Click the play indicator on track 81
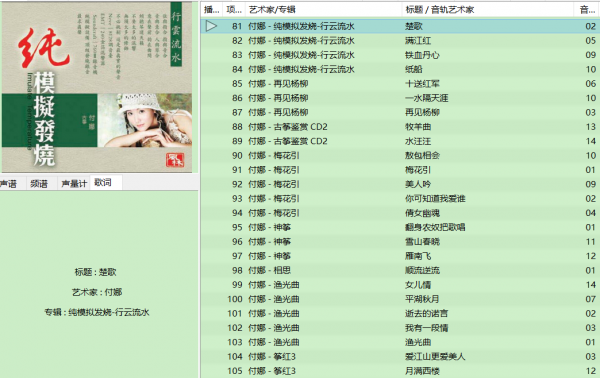The width and height of the screenshot is (600, 378). (211, 26)
